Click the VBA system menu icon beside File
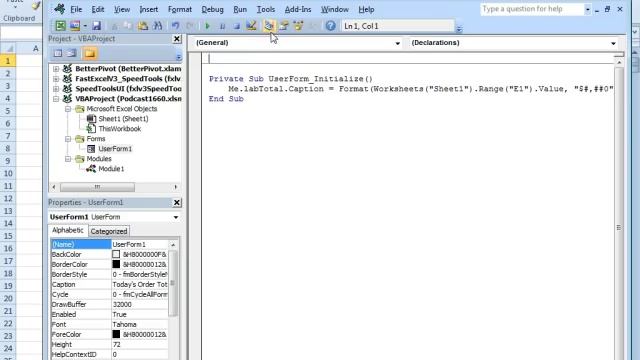Viewport: 640px width, 360px height. [60, 9]
